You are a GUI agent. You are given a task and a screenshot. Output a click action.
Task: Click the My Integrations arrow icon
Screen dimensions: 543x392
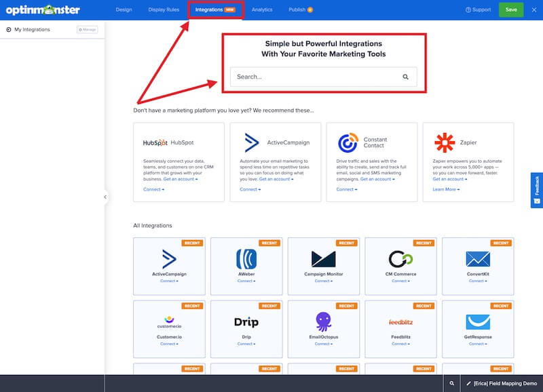pyautogui.click(x=9, y=29)
